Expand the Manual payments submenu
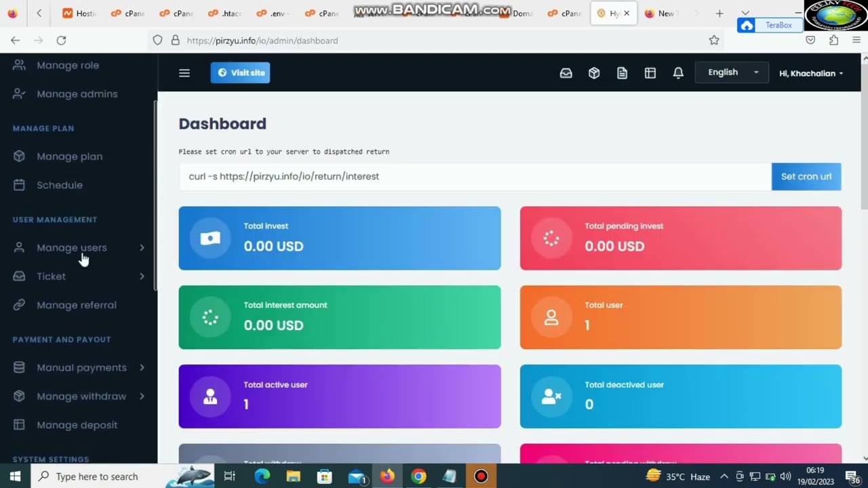This screenshot has width=868, height=488. (81, 368)
